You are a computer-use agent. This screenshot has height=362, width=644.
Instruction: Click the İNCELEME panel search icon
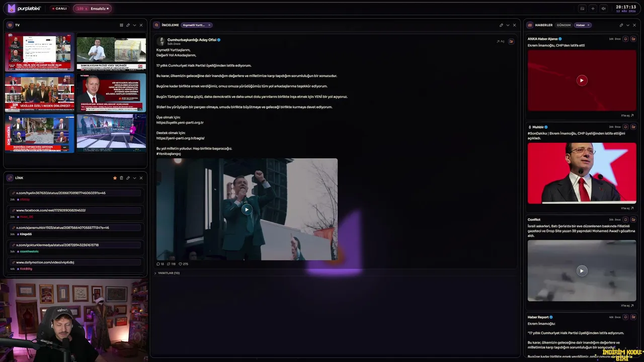point(157,25)
